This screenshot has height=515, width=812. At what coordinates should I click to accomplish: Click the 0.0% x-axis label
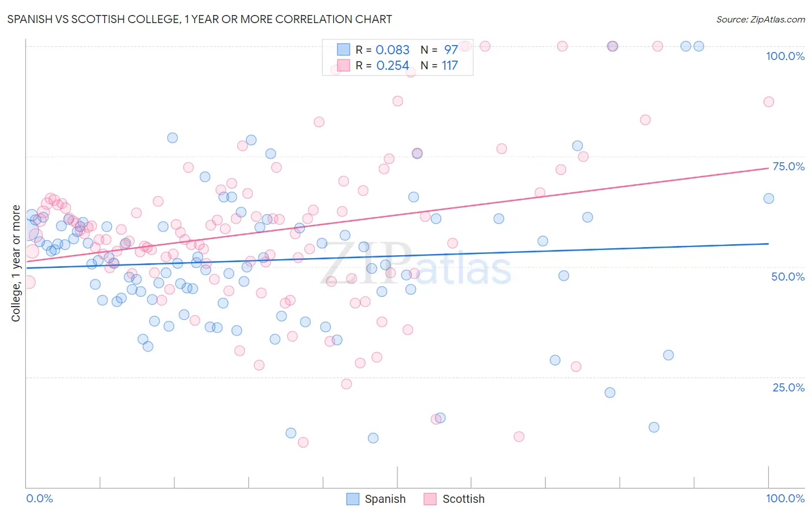40,498
